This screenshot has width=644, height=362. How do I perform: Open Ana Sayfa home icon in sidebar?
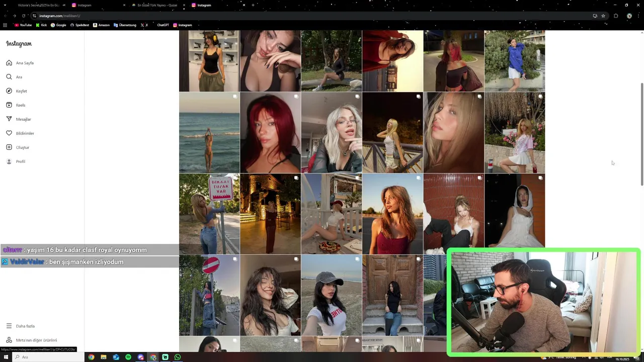click(9, 63)
